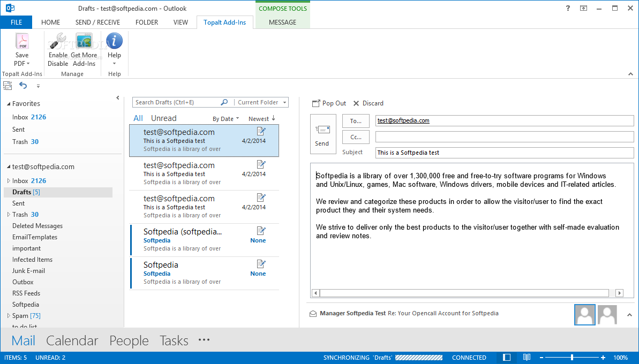This screenshot has height=364, width=639.
Task: Filter list by Unread messages
Action: coord(164,118)
